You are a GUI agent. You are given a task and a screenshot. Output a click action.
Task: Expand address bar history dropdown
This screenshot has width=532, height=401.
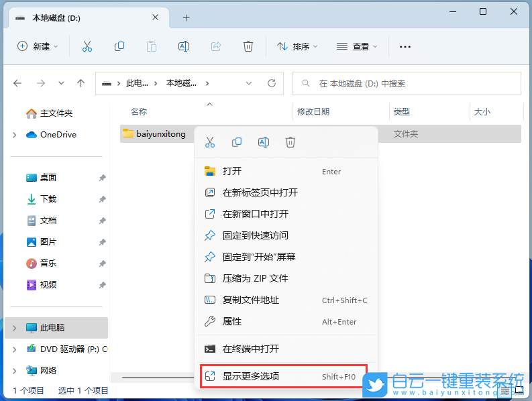coord(249,83)
